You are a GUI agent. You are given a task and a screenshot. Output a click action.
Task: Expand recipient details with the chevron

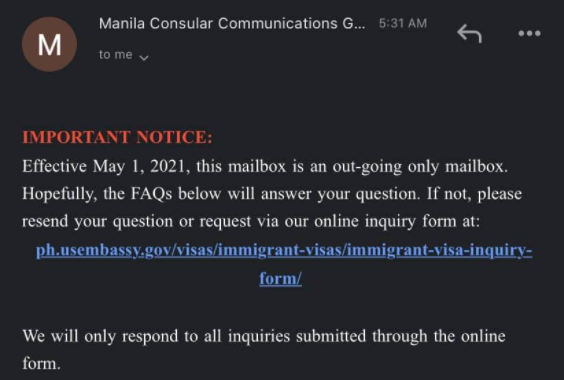144,58
